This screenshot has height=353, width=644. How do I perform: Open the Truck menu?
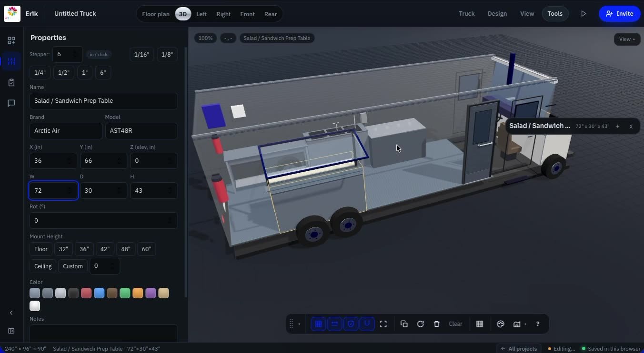467,14
